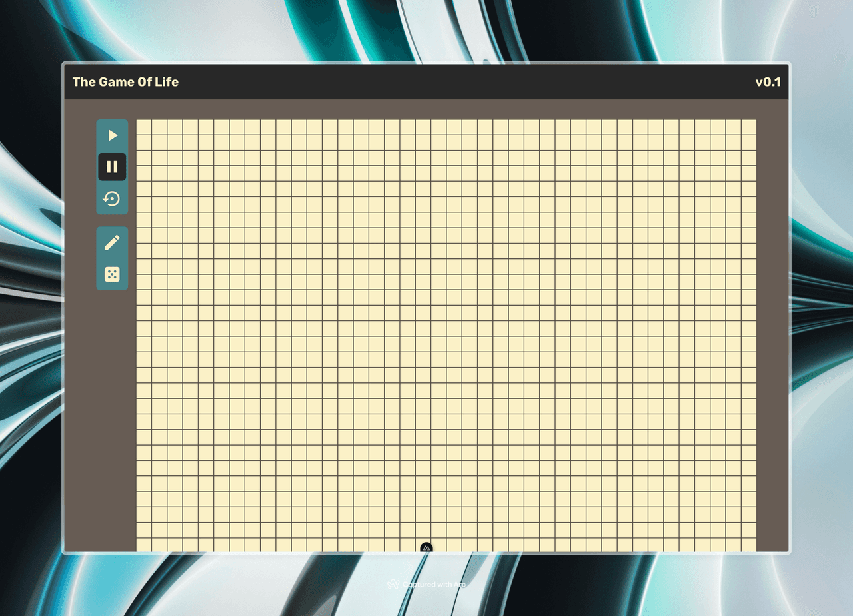Toggle the first cell of the bottom visible row
Image resolution: width=853 pixels, height=616 pixels.
pyautogui.click(x=144, y=545)
